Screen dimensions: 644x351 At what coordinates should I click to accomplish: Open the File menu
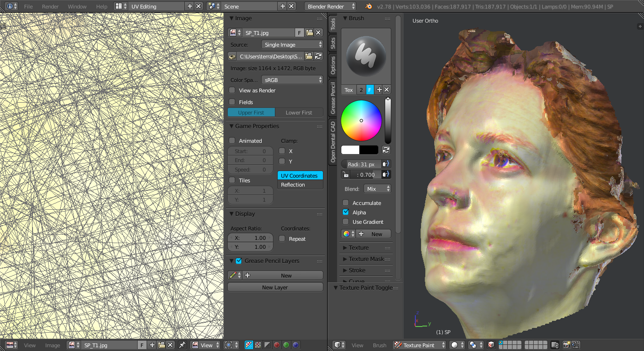coord(28,7)
